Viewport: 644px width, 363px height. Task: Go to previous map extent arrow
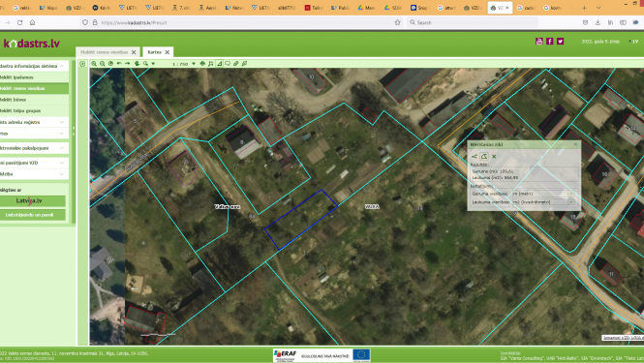119,64
